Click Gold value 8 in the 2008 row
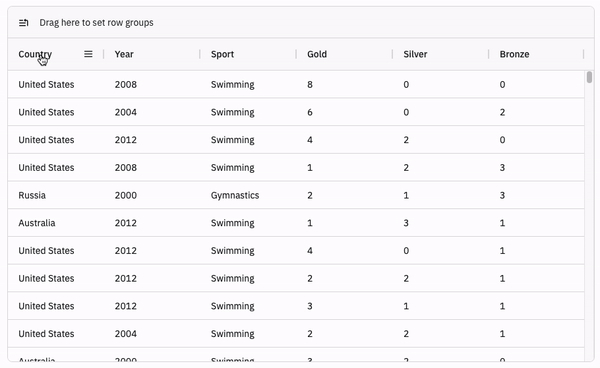The width and height of the screenshot is (600, 368). pyautogui.click(x=310, y=84)
